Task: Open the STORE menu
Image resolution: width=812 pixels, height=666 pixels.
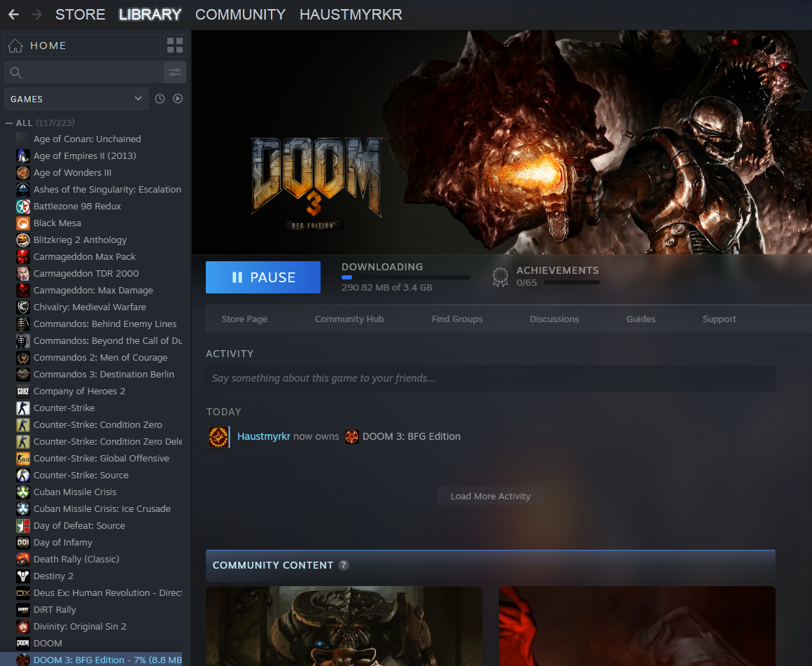Action: pos(80,15)
